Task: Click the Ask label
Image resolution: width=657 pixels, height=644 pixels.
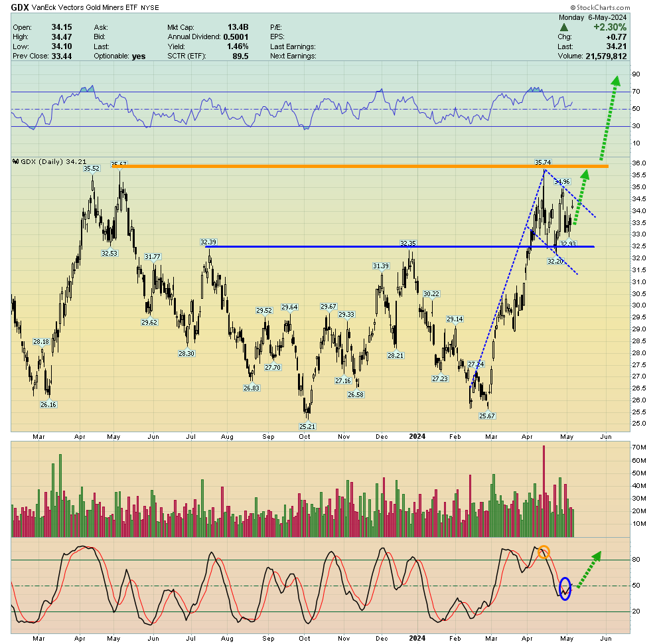Action: coord(101,27)
